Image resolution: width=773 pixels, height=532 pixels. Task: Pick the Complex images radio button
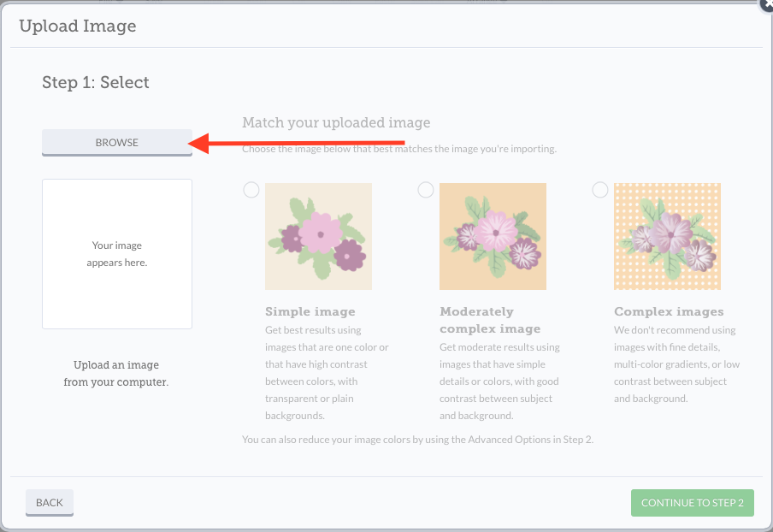click(x=600, y=190)
